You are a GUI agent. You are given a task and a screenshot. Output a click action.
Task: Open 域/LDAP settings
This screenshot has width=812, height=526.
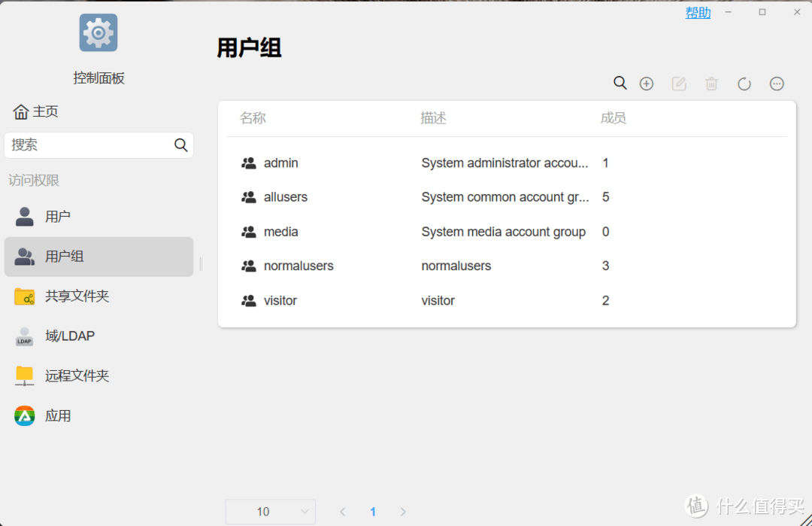pyautogui.click(x=99, y=336)
